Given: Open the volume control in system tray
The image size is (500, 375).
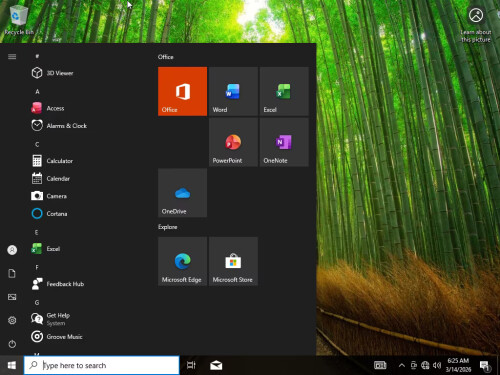Looking at the screenshot, I should click(x=437, y=365).
